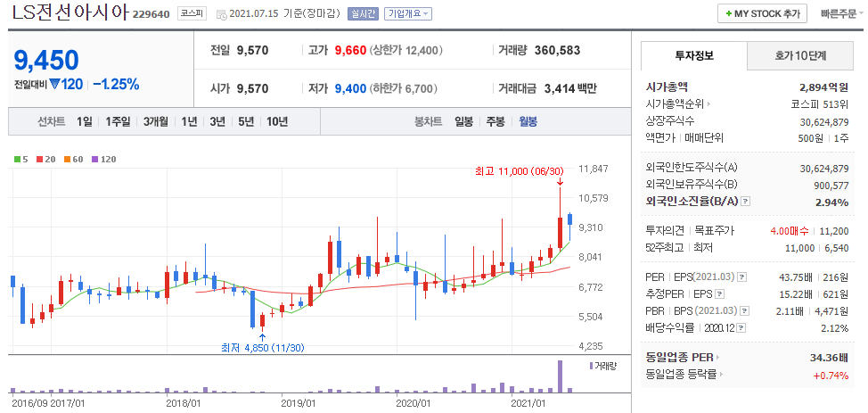868x413 pixels.
Task: Click the 코스피 market badge
Action: click(192, 14)
